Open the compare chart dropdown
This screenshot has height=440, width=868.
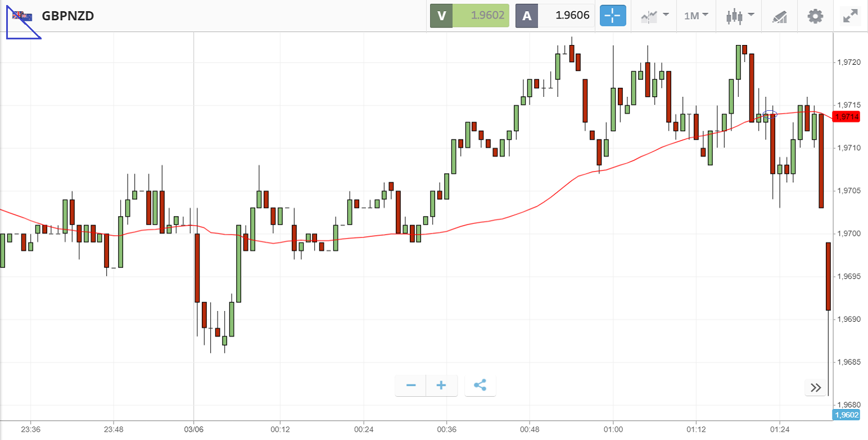point(654,16)
